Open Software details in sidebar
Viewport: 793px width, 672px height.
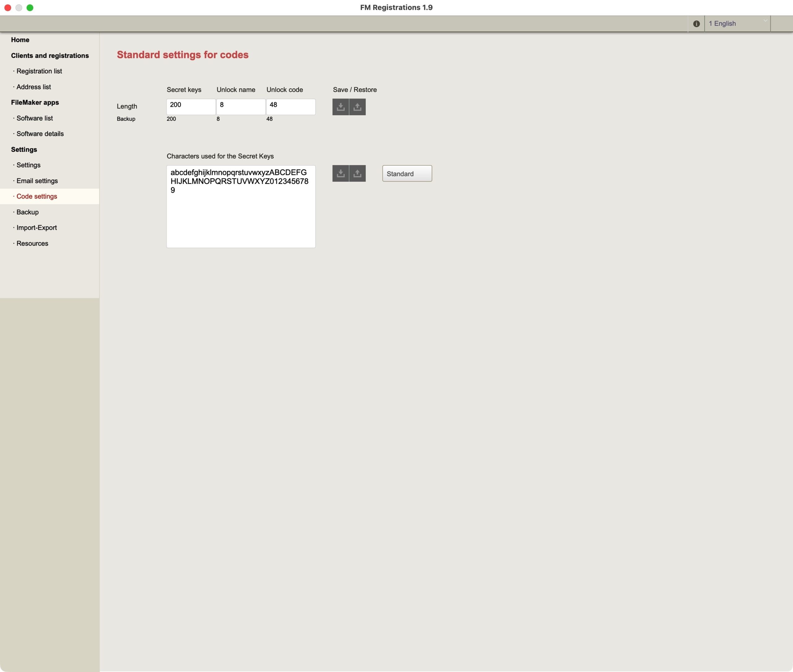tap(40, 134)
